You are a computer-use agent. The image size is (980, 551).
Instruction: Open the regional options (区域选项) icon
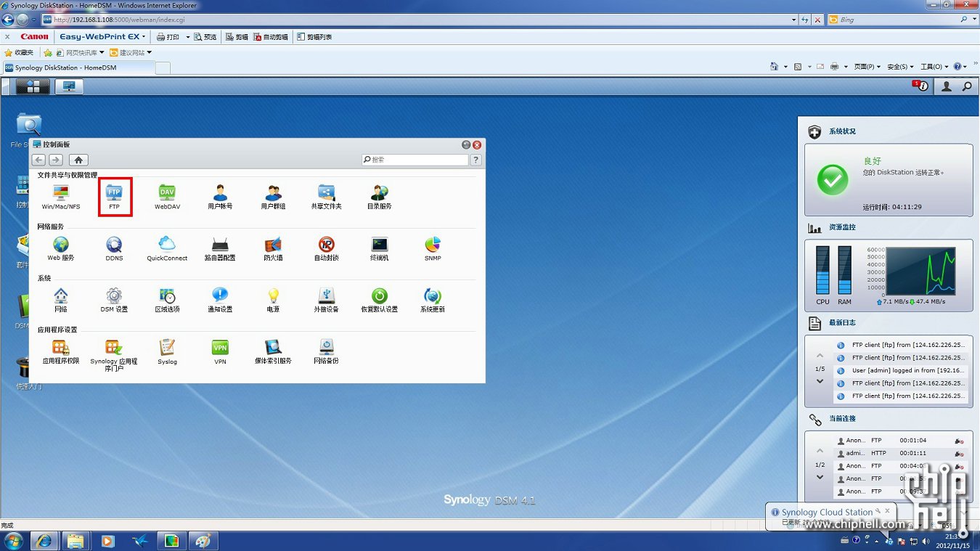click(167, 300)
